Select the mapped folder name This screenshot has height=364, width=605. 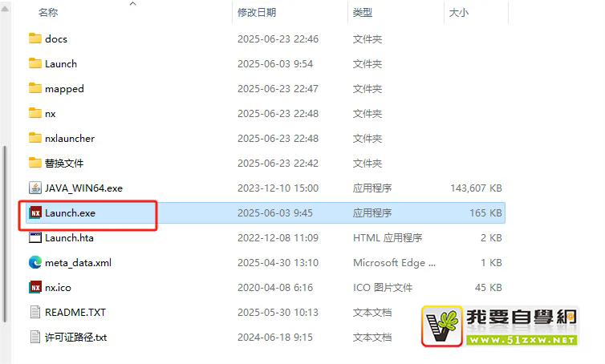coord(64,89)
